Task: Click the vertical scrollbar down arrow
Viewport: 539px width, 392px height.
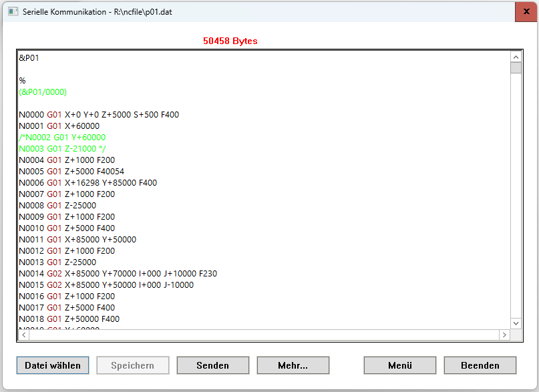Action: (516, 323)
